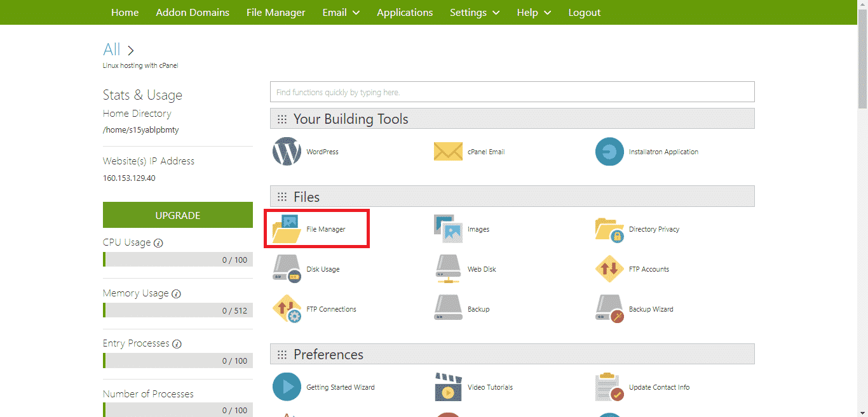This screenshot has height=417, width=868.
Task: Open Addon Domains in top navigation
Action: (193, 13)
